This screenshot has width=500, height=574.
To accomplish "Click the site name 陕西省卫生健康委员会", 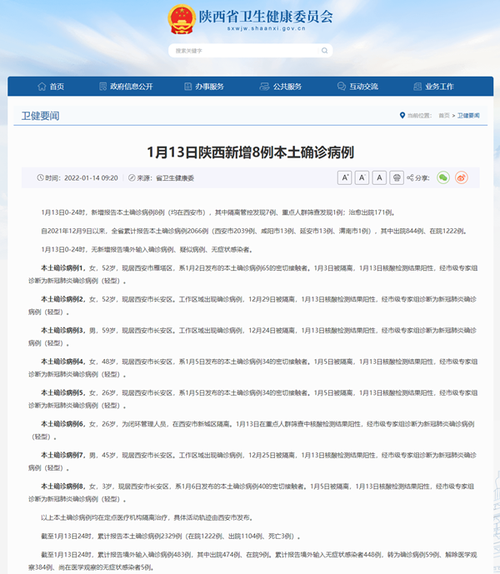I will point(266,16).
